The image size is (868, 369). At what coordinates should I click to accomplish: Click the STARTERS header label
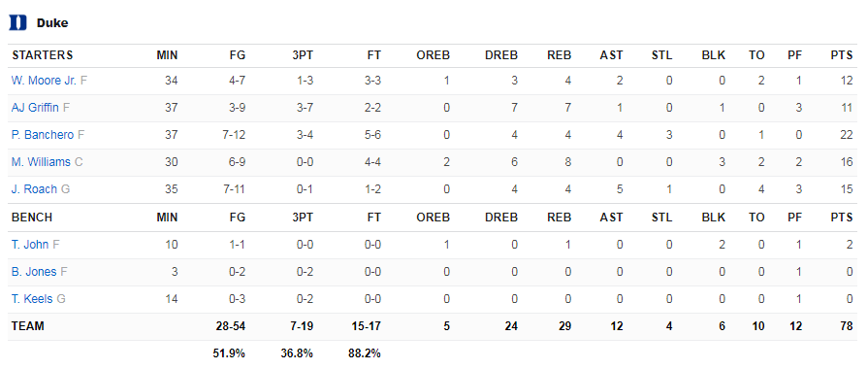pyautogui.click(x=42, y=55)
